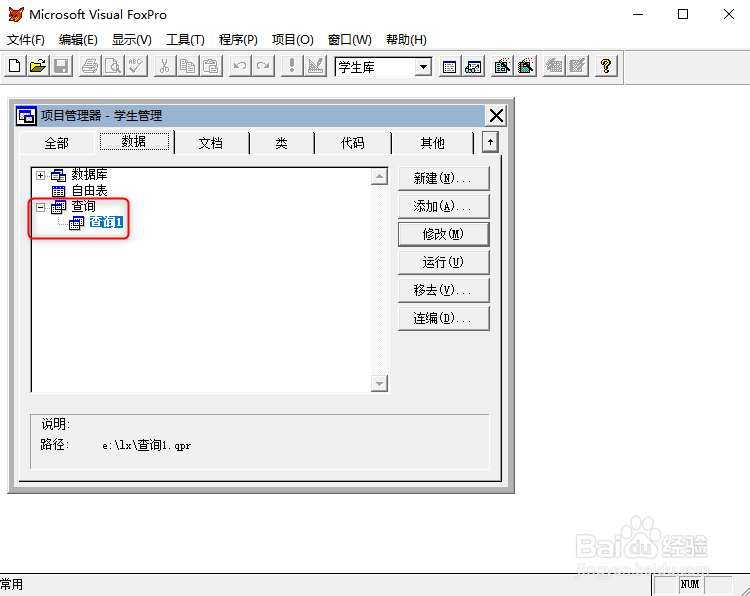Open the 编辑(E) menu
This screenshot has height=596, width=750.
tap(78, 40)
